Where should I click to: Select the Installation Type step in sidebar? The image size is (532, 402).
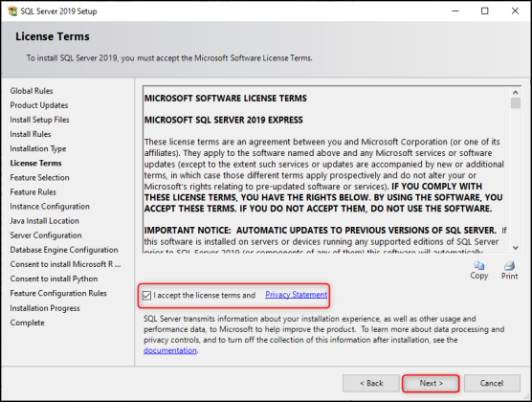pos(38,148)
